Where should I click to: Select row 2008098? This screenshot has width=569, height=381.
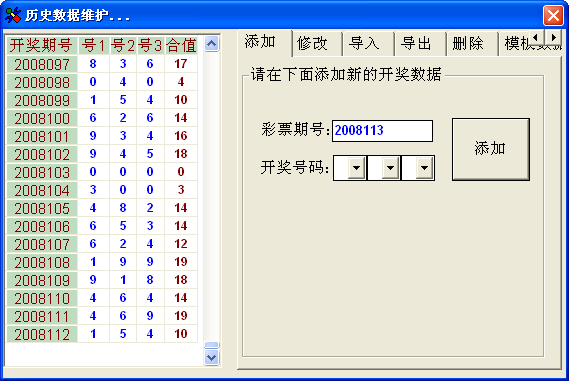click(102, 82)
